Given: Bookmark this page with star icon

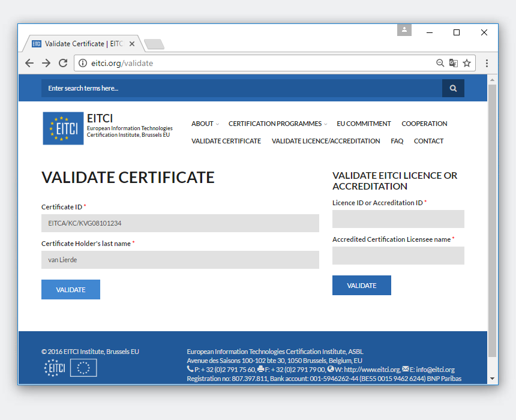Looking at the screenshot, I should click(x=467, y=63).
